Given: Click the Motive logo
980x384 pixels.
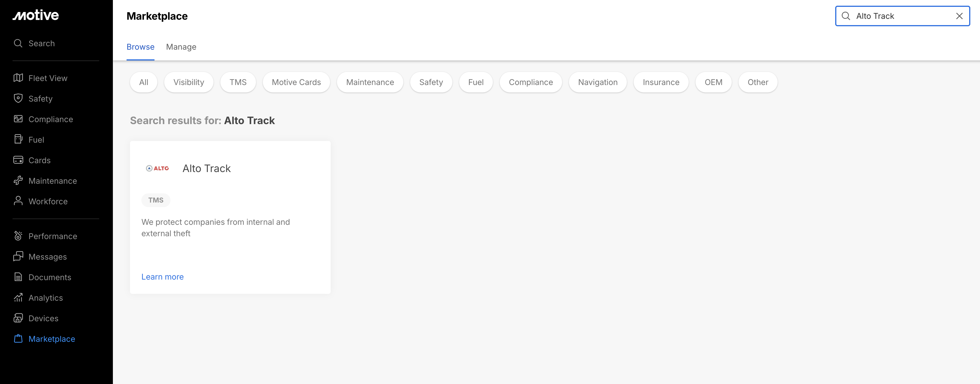Looking at the screenshot, I should tap(36, 15).
